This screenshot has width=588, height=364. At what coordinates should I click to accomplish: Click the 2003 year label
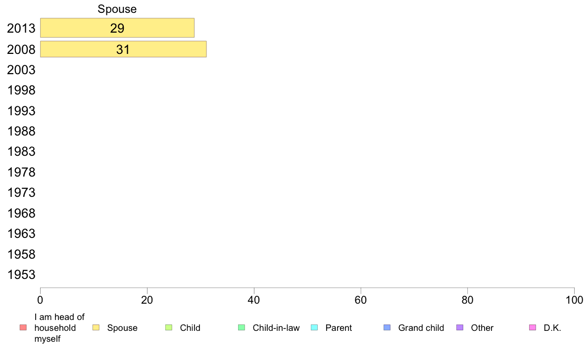tap(21, 70)
